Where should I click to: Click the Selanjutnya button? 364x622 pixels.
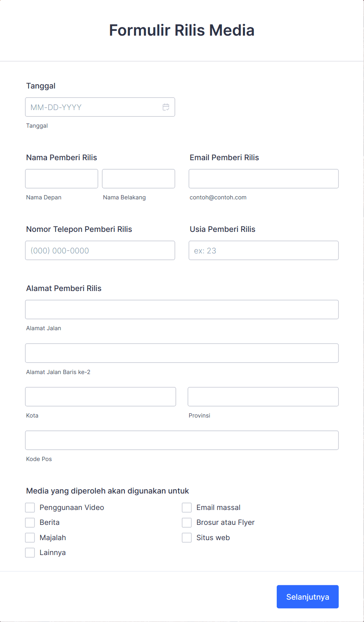coord(308,597)
